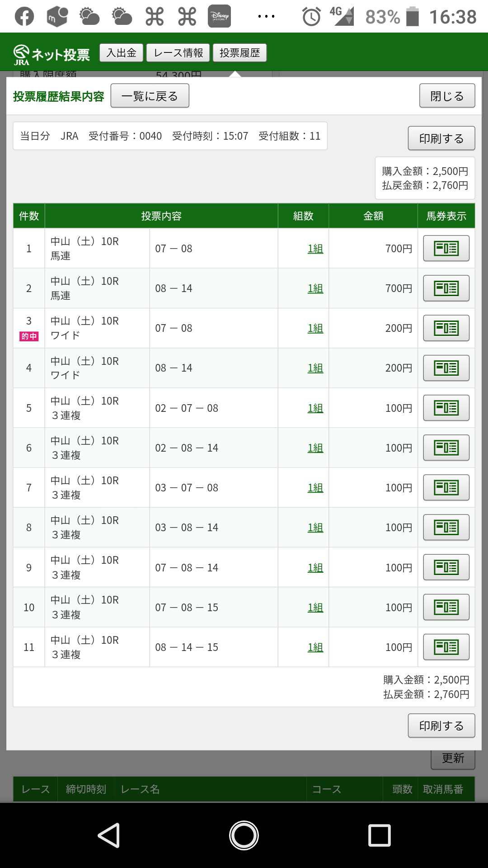This screenshot has height=868, width=488.
Task: Tap the Android back navigation icon
Action: tap(109, 835)
